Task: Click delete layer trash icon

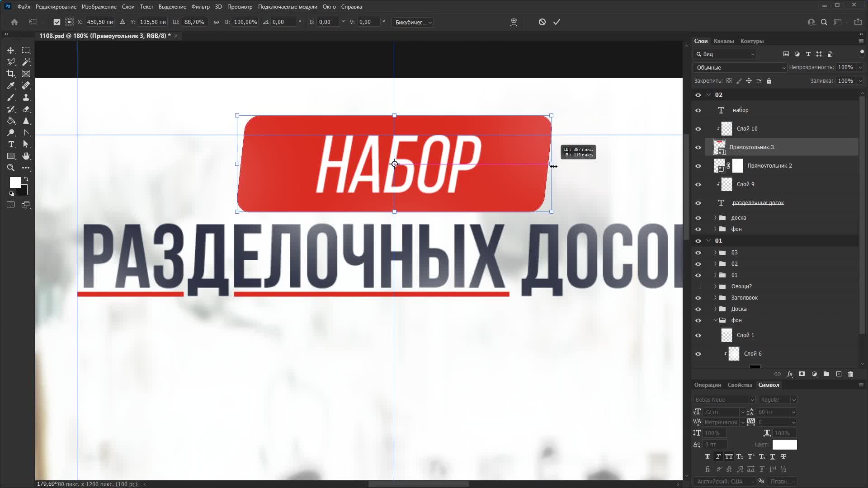Action: [850, 374]
